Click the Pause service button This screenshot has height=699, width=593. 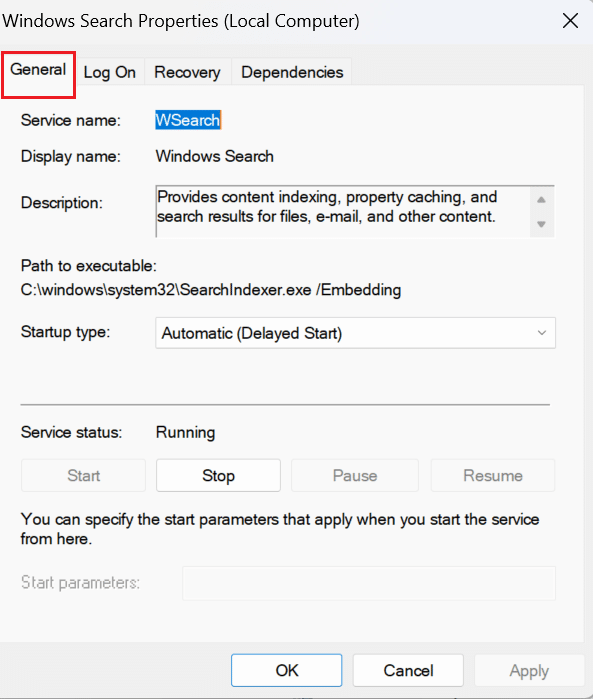click(355, 476)
